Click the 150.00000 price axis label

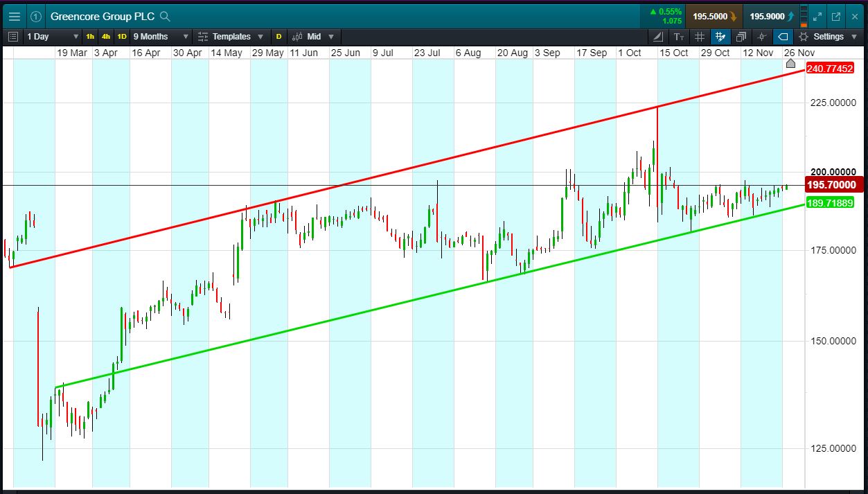point(833,341)
